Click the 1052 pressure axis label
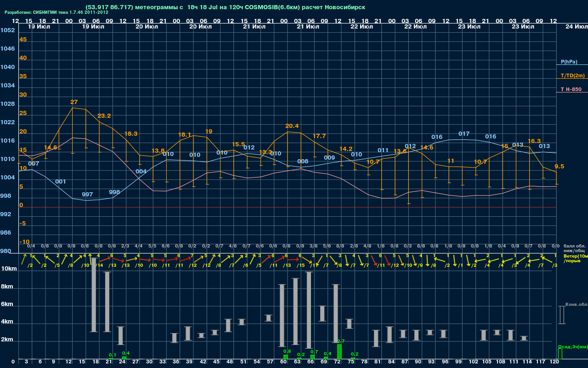The image size is (588, 368). point(7,30)
